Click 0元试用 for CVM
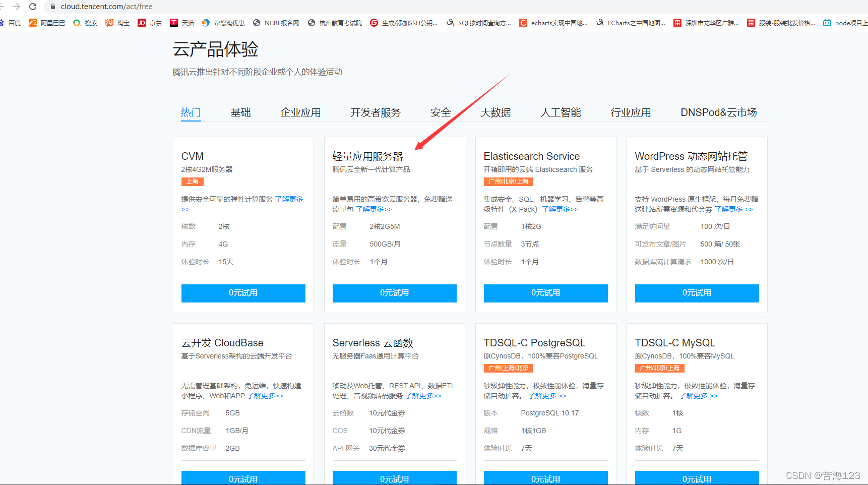The image size is (868, 485). pyautogui.click(x=243, y=293)
